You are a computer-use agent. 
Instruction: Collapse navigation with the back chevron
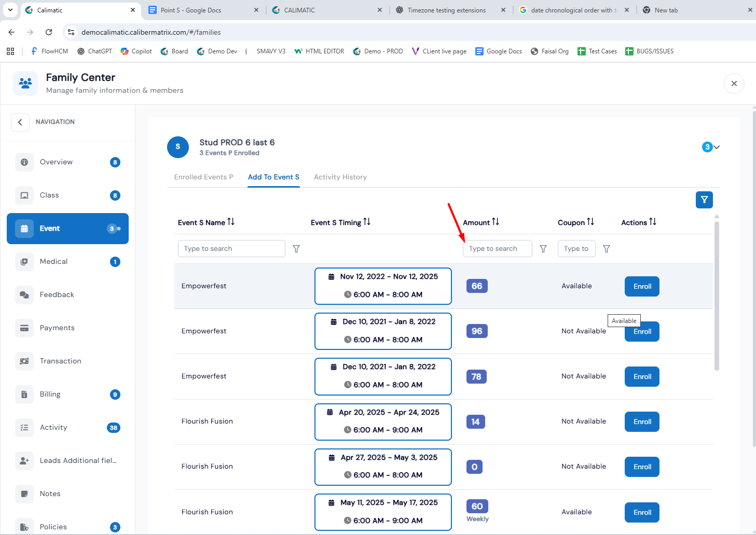pyautogui.click(x=20, y=122)
